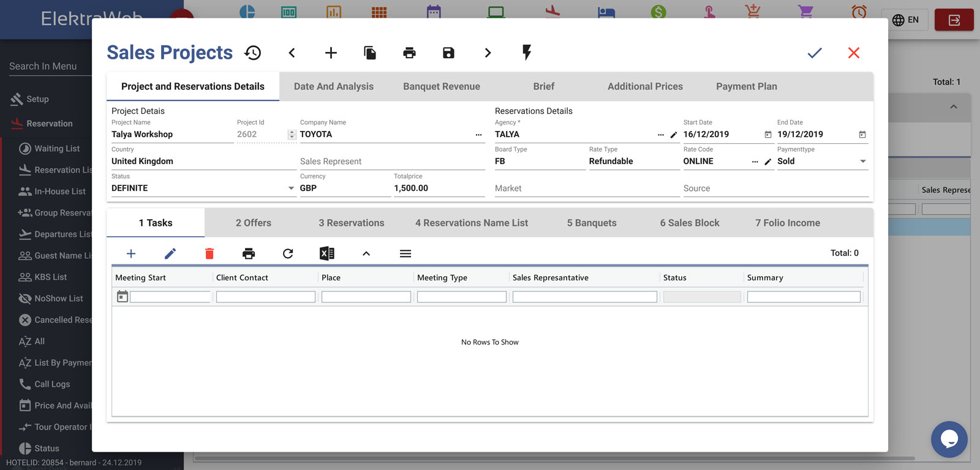Open Agency lookup ellipsis
Viewport: 980px width, 470px height.
(x=661, y=135)
